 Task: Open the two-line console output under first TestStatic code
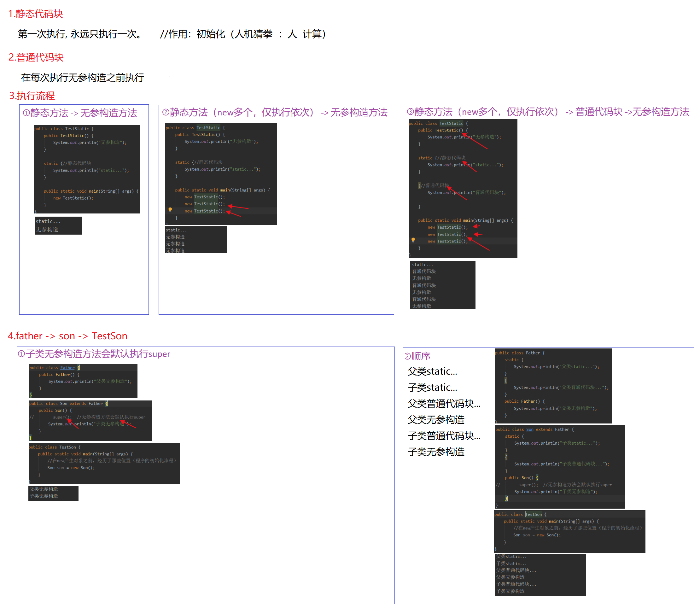(58, 225)
